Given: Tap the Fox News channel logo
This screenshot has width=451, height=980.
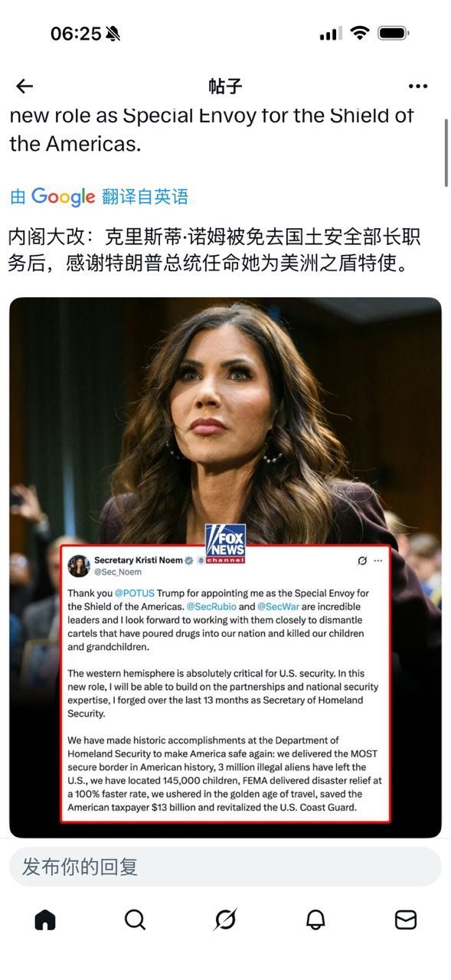Looking at the screenshot, I should [225, 544].
